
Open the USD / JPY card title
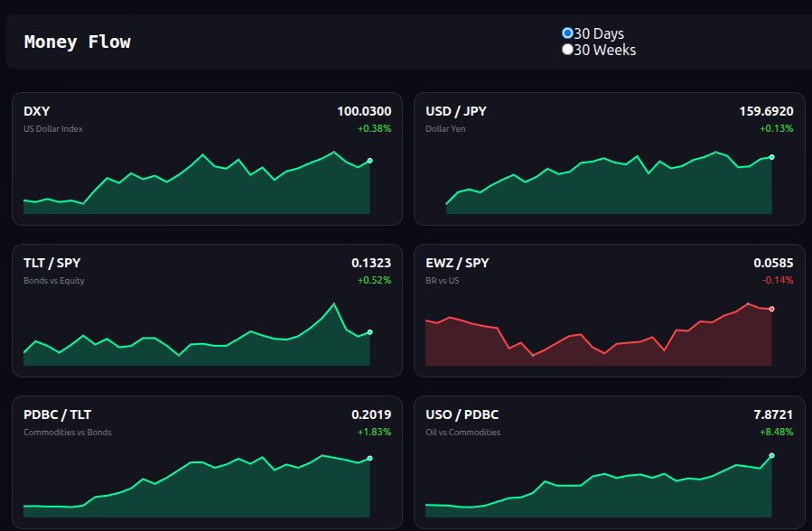point(456,111)
